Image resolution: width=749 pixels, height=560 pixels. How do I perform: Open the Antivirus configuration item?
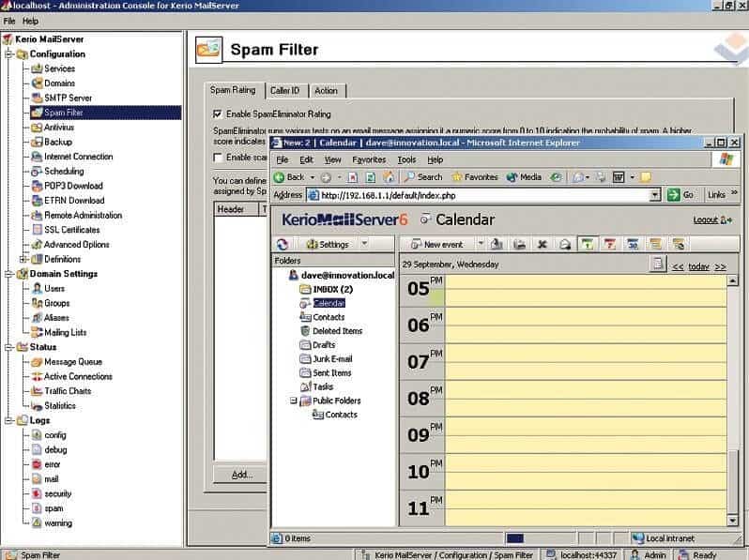pos(58,128)
